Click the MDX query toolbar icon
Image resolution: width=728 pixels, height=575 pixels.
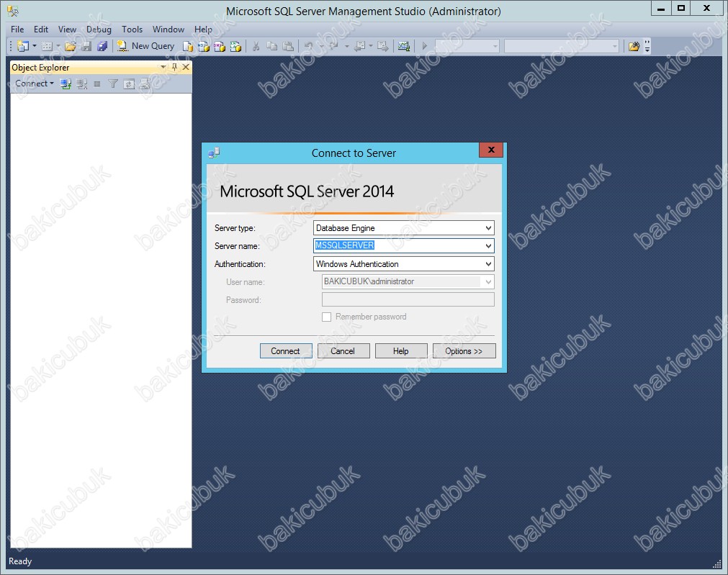pos(203,46)
